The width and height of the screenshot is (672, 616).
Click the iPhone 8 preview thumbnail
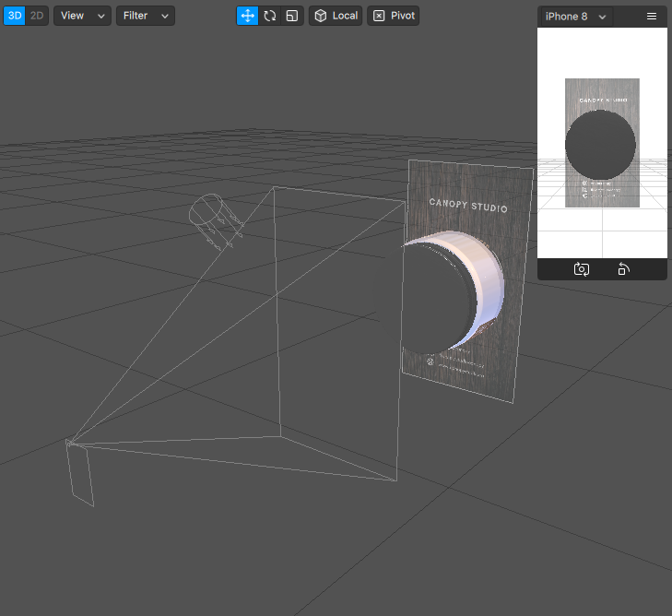tap(602, 143)
